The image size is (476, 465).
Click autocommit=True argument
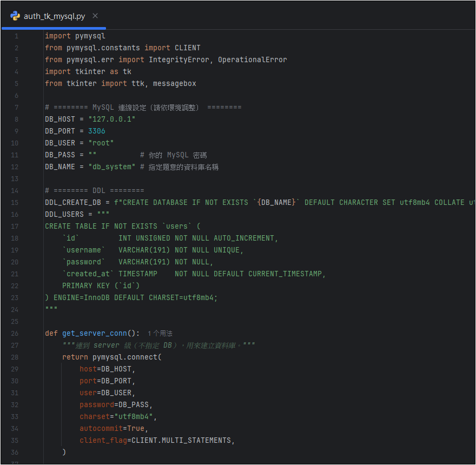pos(112,429)
